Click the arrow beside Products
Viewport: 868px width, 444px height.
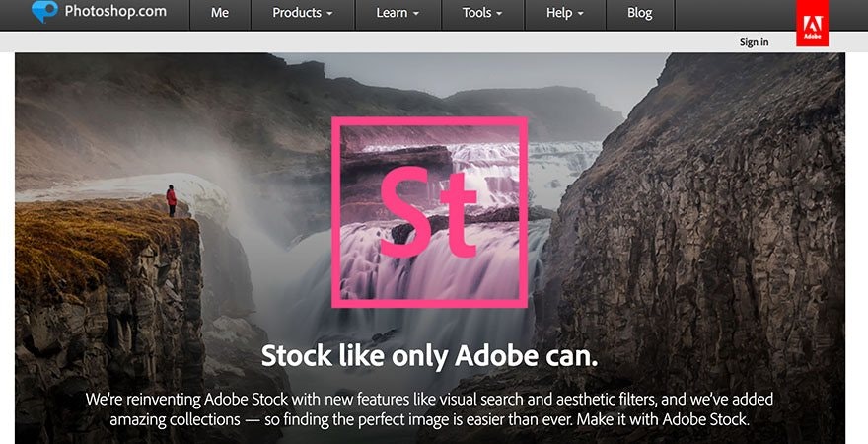[328, 14]
